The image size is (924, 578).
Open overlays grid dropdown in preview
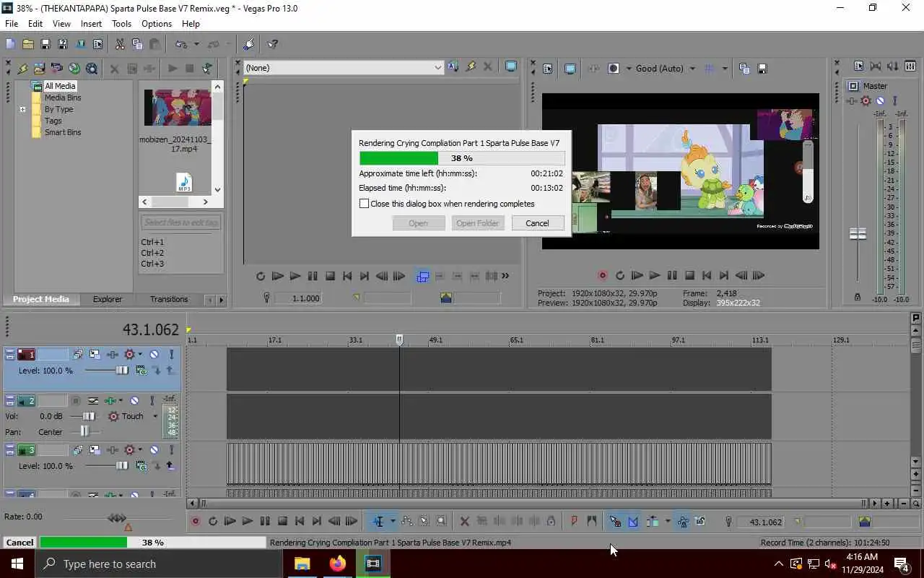tap(725, 69)
